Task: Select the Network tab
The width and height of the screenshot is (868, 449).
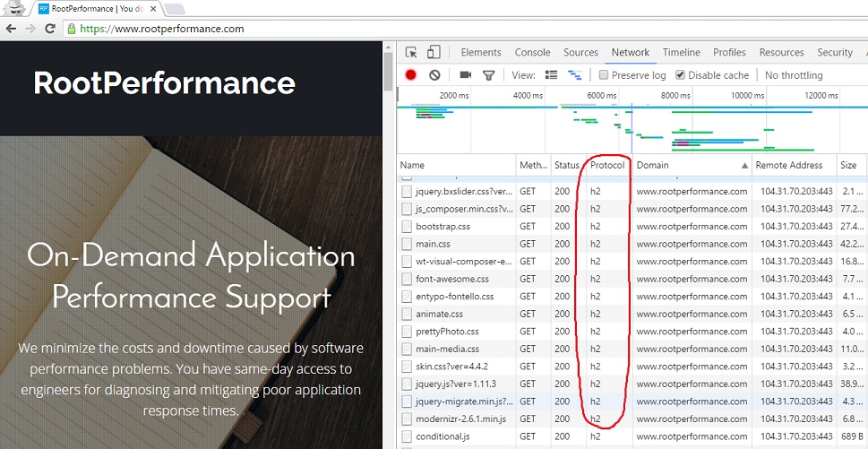Action: click(x=631, y=53)
